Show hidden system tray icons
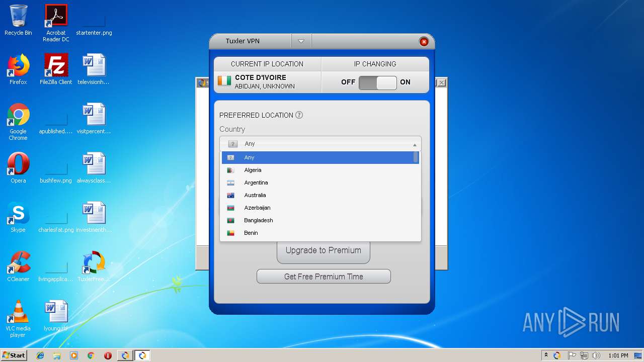This screenshot has height=362, width=644. pyautogui.click(x=546, y=355)
